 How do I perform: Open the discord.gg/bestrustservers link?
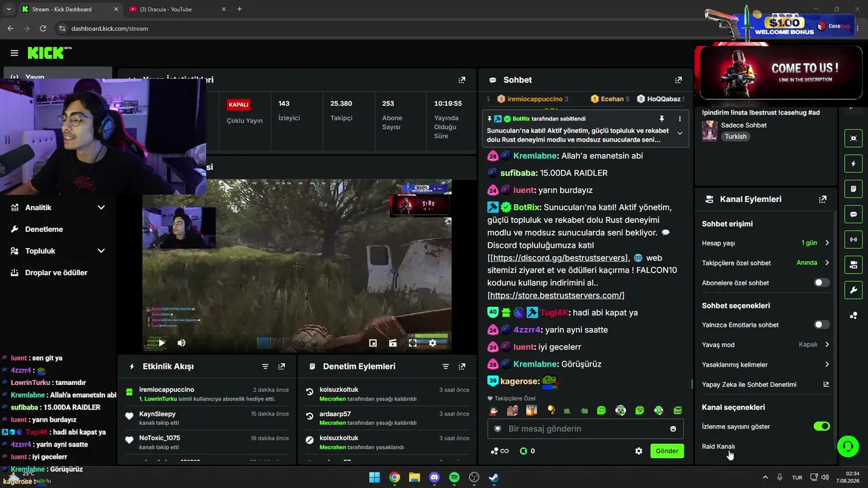[x=559, y=258]
